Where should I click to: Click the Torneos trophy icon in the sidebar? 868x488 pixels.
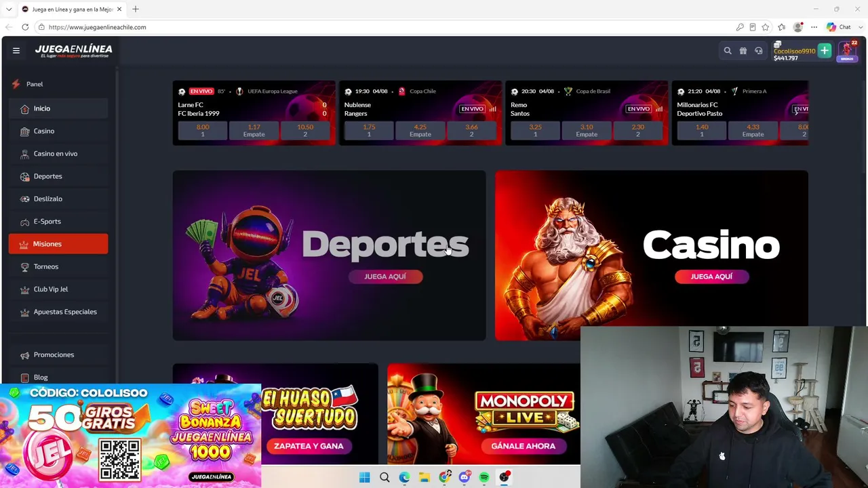point(25,267)
